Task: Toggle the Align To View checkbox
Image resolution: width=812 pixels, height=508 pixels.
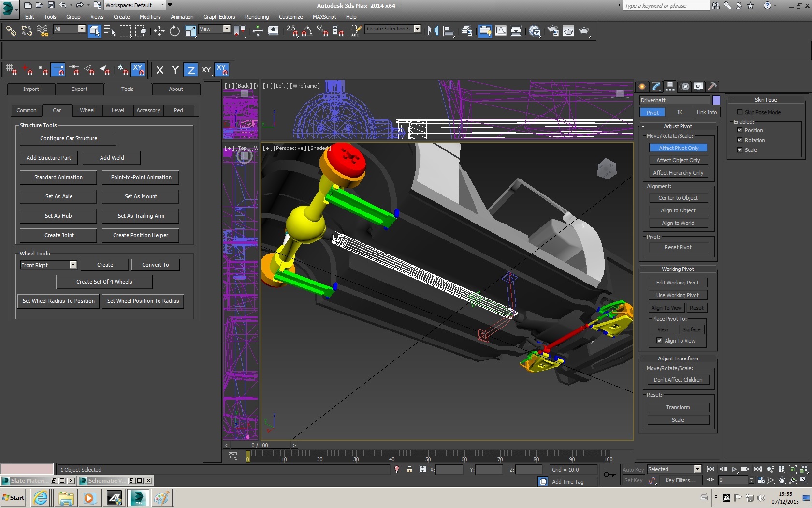Action: [x=659, y=341]
